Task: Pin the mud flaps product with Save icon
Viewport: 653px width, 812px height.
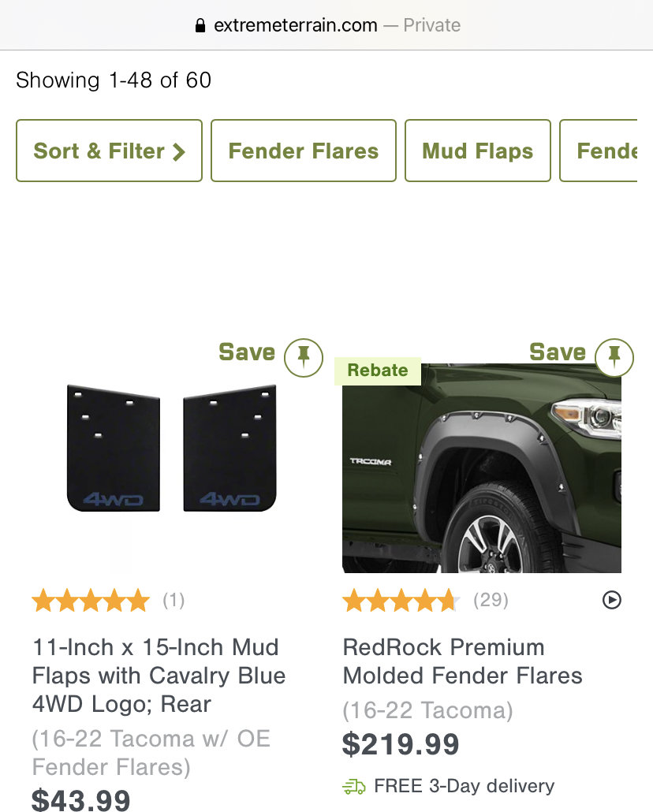Action: (303, 357)
